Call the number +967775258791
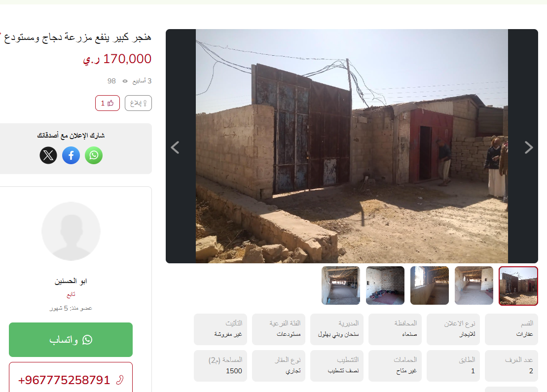 pyautogui.click(x=64, y=380)
